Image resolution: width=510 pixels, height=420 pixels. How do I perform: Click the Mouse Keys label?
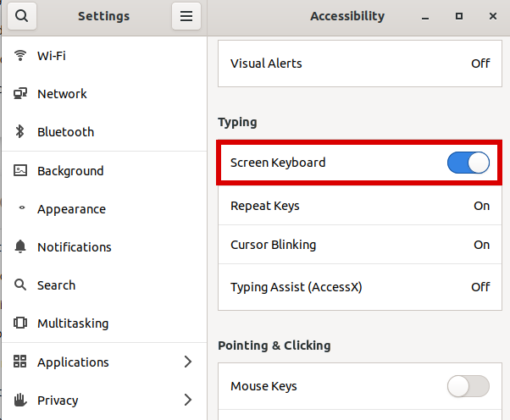pos(263,386)
